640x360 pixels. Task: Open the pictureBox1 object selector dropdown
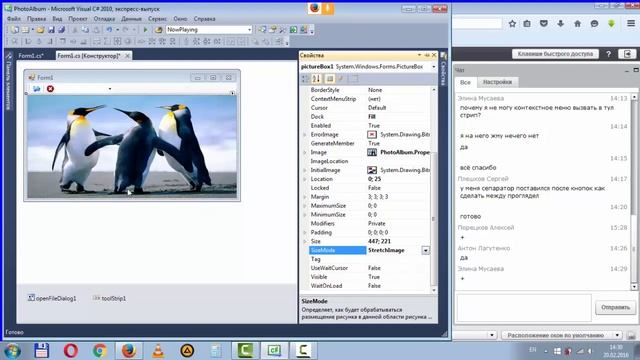pos(433,67)
